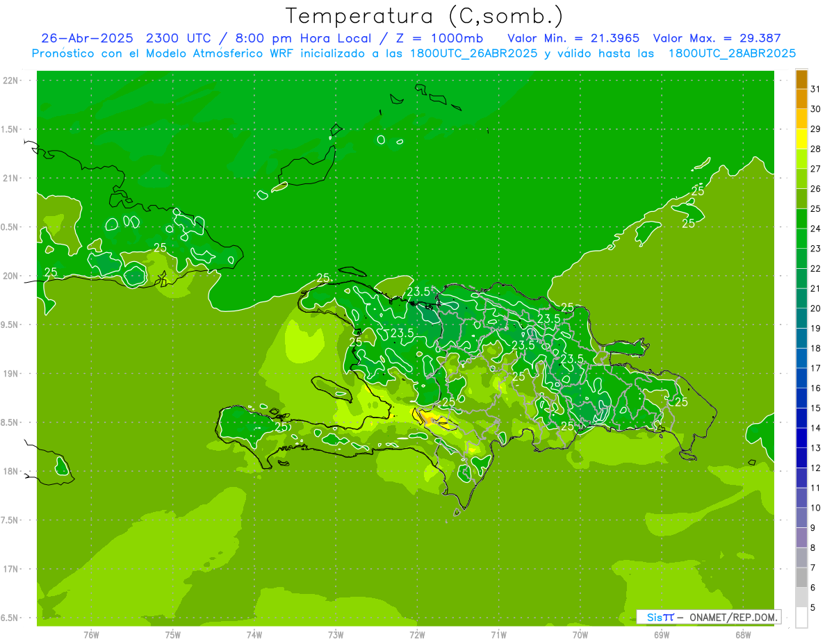Click the '74W' longitude axis label
Screen dimensions: 834x644
[x=254, y=635]
